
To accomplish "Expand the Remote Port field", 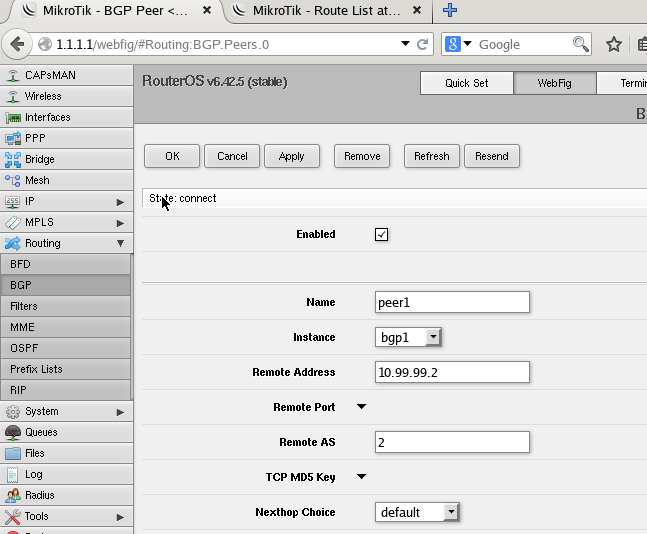I will click(361, 407).
